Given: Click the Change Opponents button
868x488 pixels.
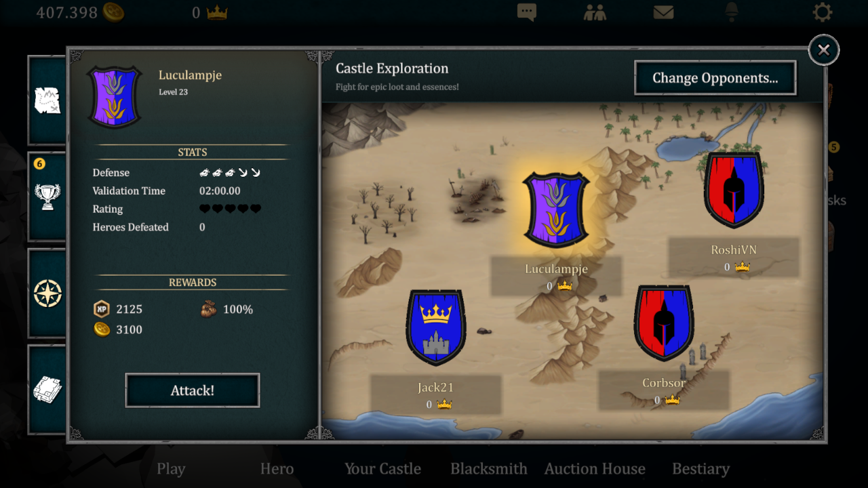Looking at the screenshot, I should (x=715, y=78).
